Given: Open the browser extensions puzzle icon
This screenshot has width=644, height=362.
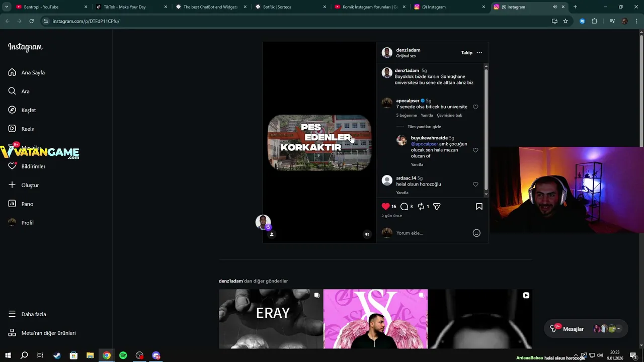Looking at the screenshot, I should 594,21.
